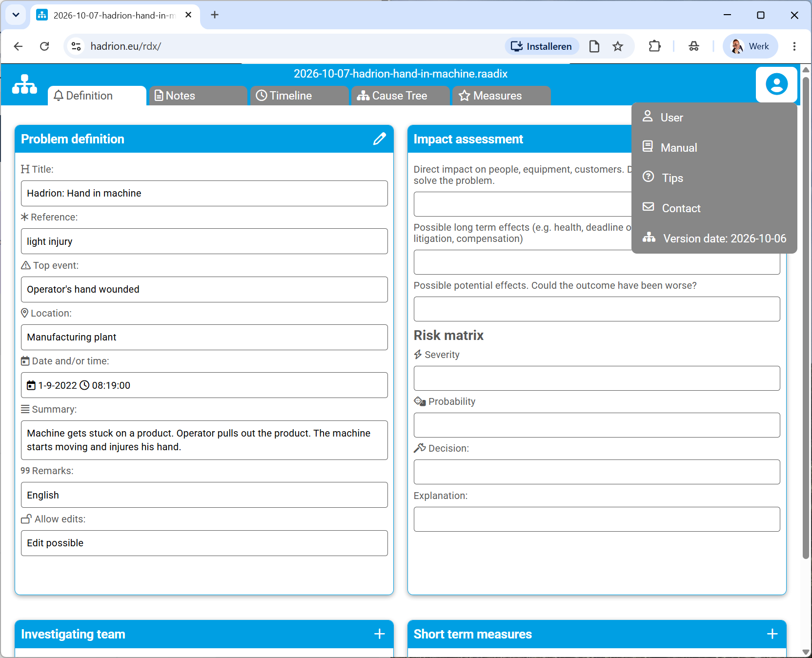Click the Reference field 'light injury'
812x658 pixels.
tap(204, 241)
